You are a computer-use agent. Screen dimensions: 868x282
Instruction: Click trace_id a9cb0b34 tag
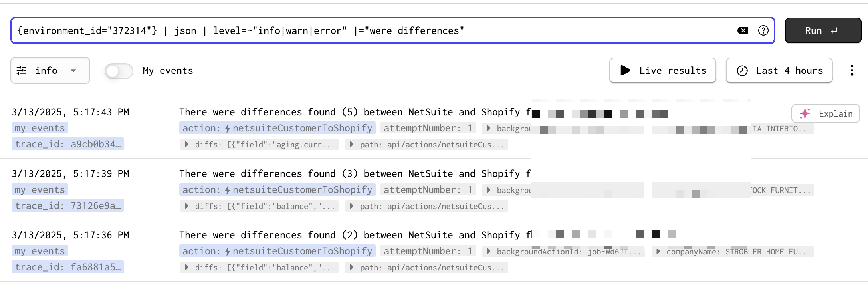click(x=67, y=144)
